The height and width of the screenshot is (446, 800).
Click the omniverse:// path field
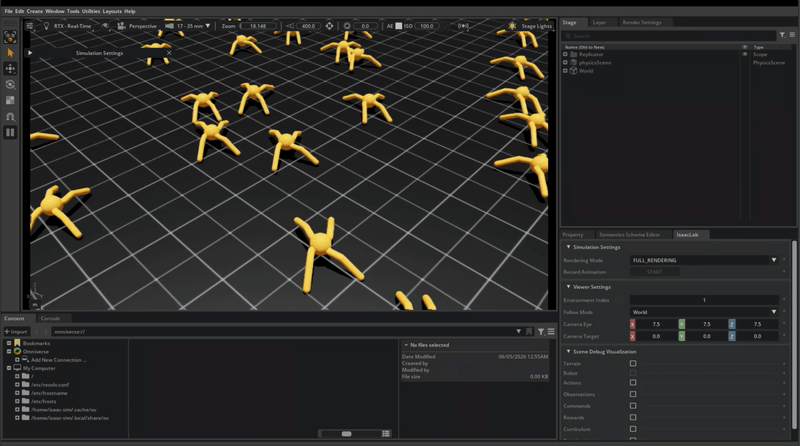coord(283,332)
